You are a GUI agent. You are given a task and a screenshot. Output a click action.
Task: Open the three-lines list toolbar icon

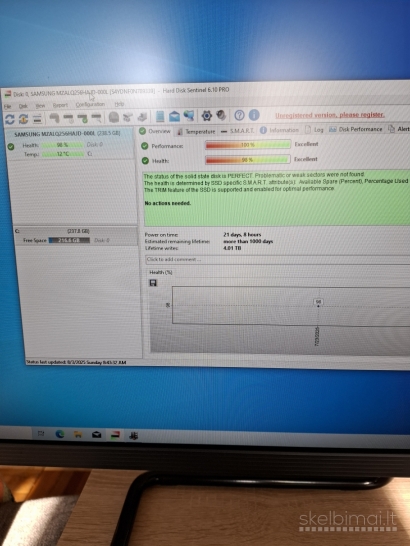37,119
